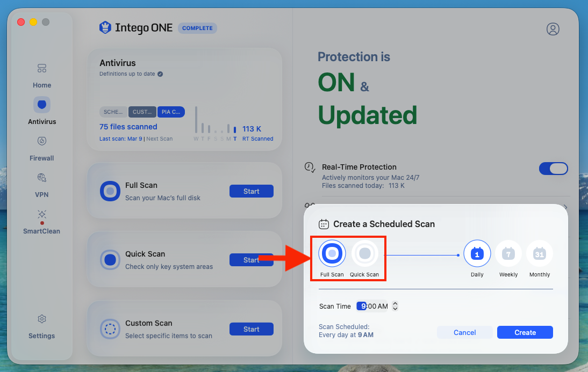
Task: Click the calendar icon beside Create a Scheduled Scan
Action: [x=324, y=224]
